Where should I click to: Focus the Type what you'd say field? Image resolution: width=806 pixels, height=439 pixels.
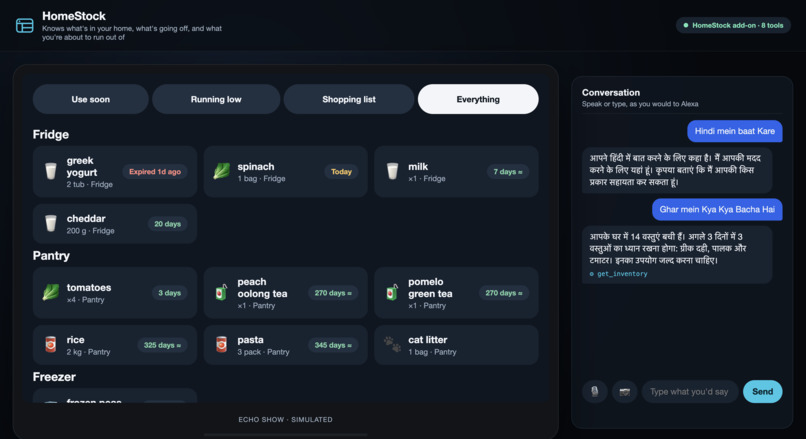click(689, 392)
